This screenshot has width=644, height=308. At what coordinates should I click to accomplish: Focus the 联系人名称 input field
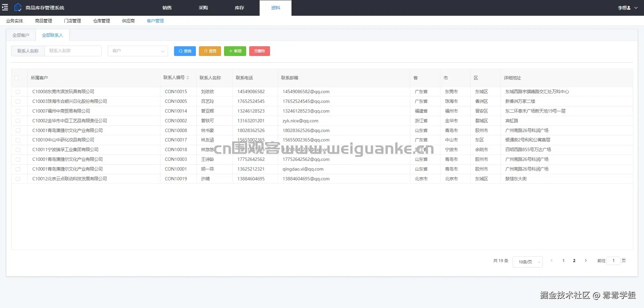click(x=73, y=51)
